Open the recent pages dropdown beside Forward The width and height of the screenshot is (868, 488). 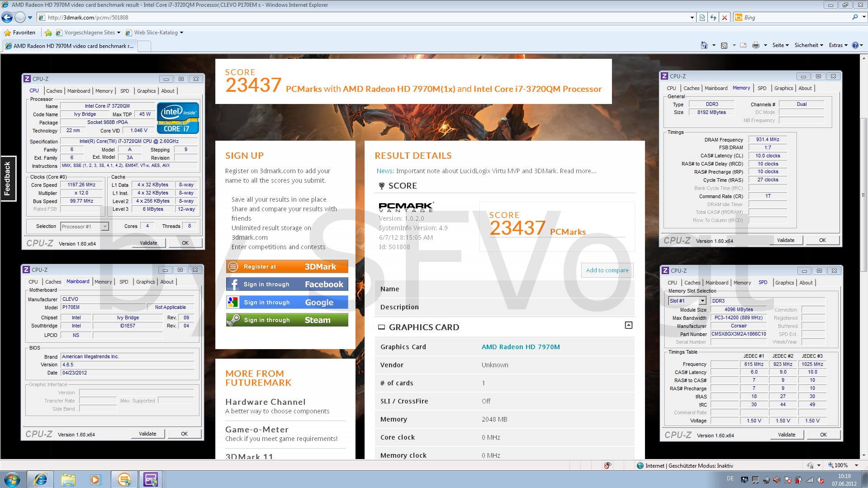coord(30,18)
